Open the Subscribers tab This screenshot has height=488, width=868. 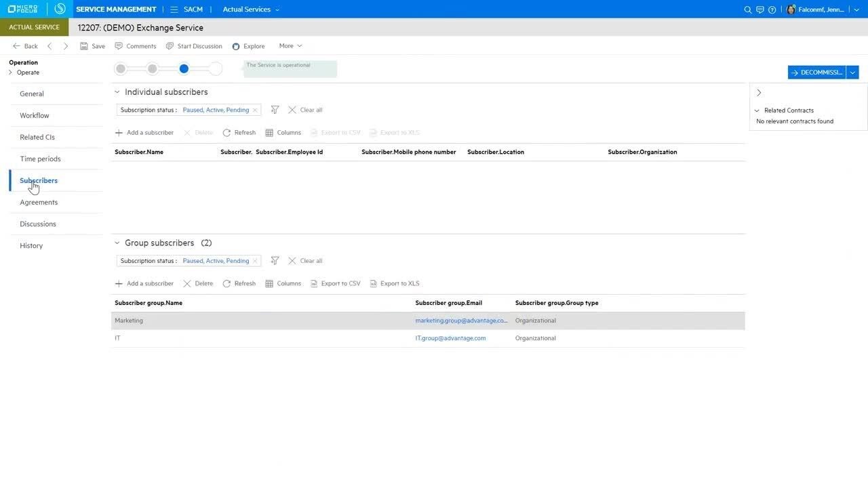39,180
